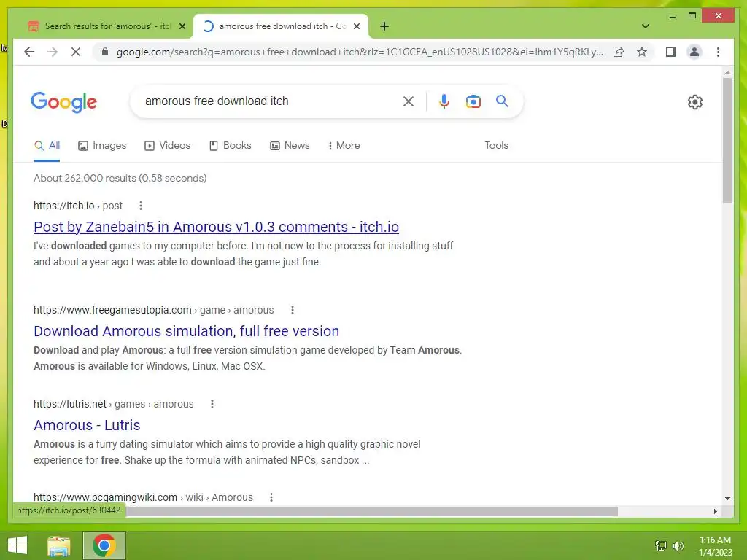Screen dimensions: 747x560
Task: Open options for the freegamesutopia result
Action: 293,310
